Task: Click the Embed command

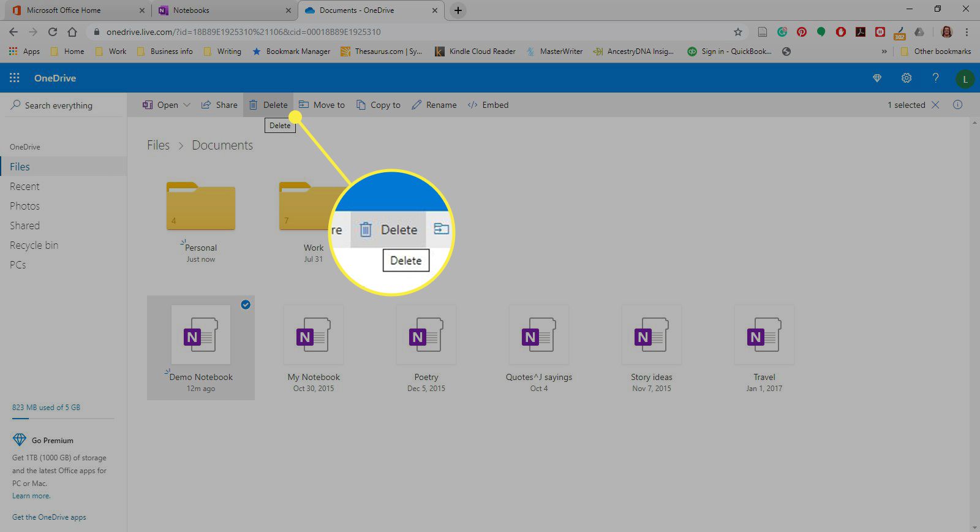Action: (488, 105)
